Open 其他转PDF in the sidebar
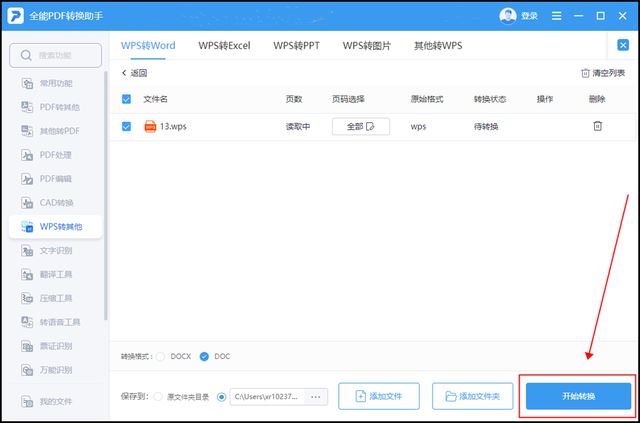The height and width of the screenshot is (423, 640). click(56, 131)
